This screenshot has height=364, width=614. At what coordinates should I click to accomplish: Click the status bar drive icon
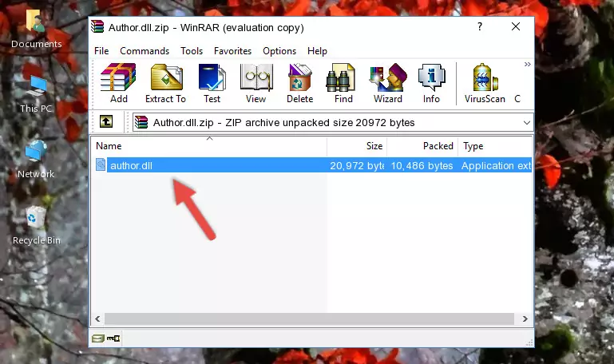pyautogui.click(x=98, y=338)
